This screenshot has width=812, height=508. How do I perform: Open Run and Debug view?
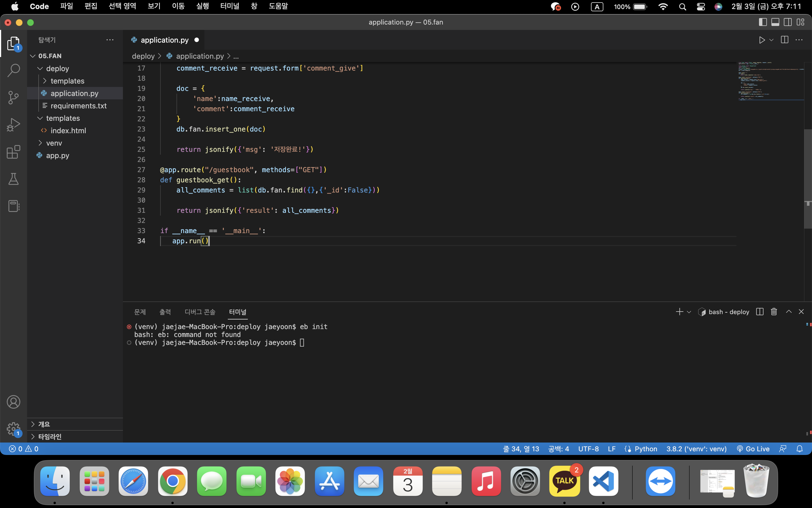pyautogui.click(x=14, y=125)
